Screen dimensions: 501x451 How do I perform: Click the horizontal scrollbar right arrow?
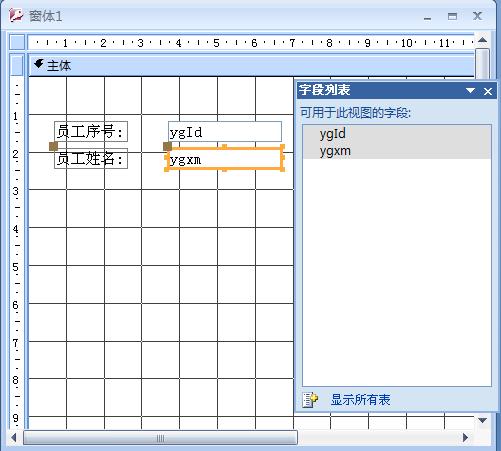465,437
